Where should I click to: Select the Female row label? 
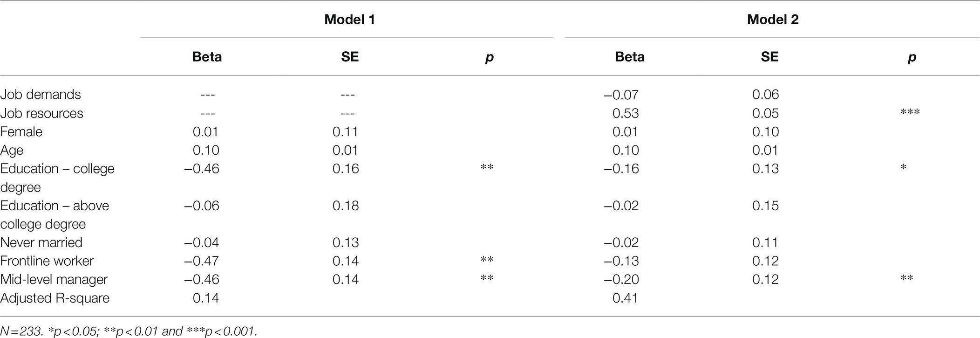pyautogui.click(x=21, y=132)
